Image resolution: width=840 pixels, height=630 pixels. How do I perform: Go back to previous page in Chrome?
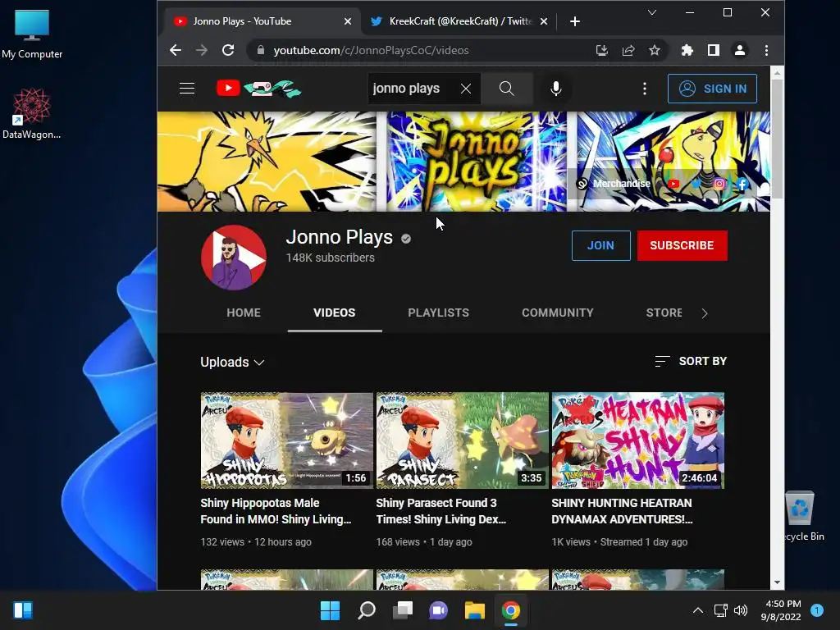pyautogui.click(x=176, y=50)
